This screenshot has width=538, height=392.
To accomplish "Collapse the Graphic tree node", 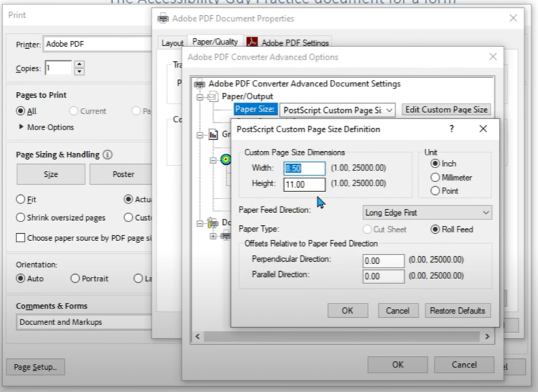I will [200, 135].
